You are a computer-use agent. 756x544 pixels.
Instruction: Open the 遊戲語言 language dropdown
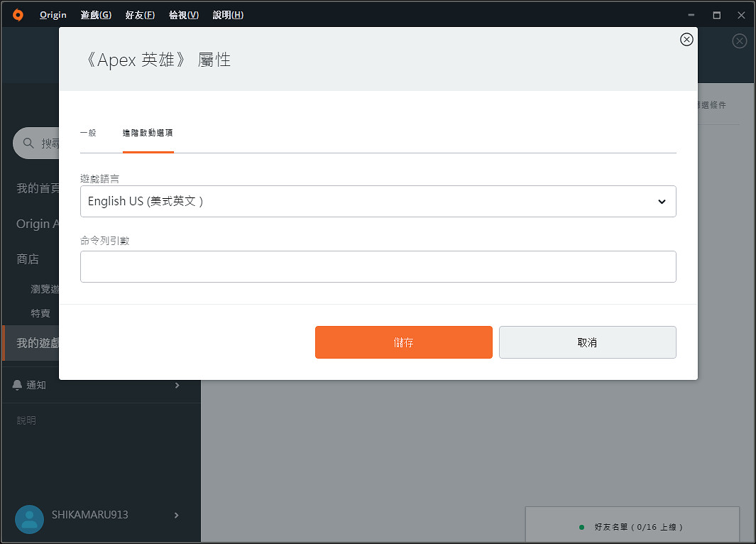tap(378, 202)
